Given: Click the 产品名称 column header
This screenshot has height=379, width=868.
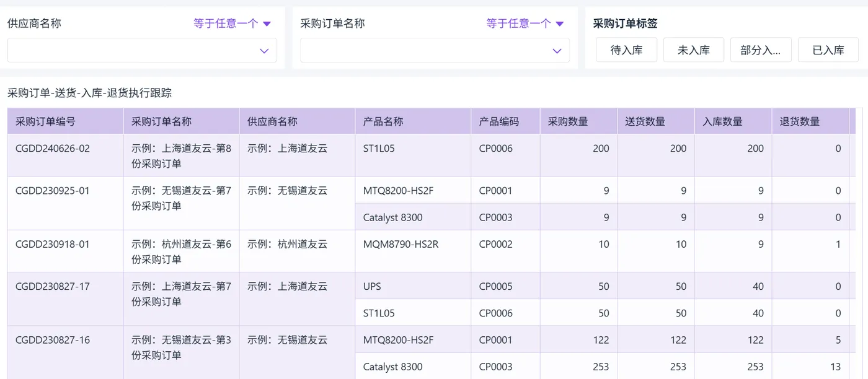Looking at the screenshot, I should [413, 121].
